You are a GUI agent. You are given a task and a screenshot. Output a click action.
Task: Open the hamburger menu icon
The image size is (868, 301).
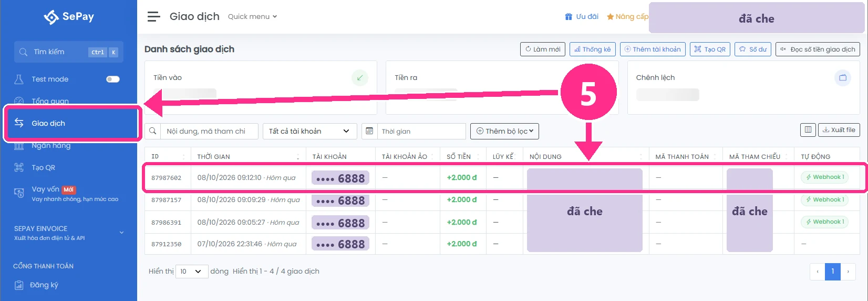(153, 17)
